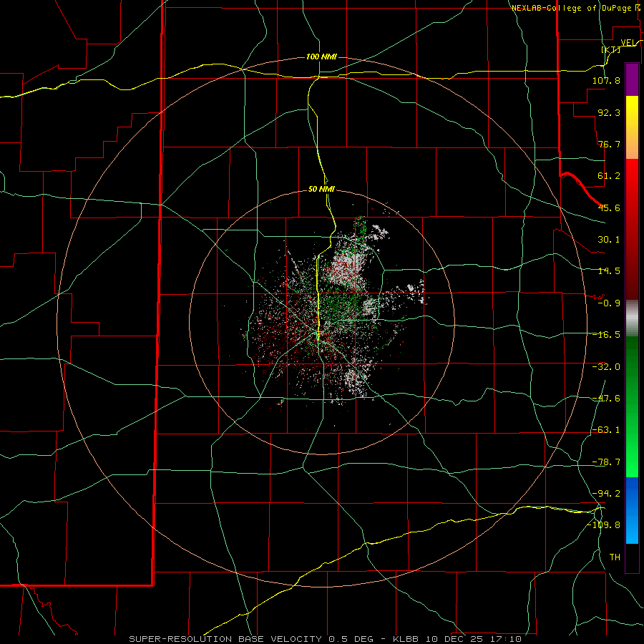
Task: Click the 92.3 velocity scale value
Action: coord(609,112)
